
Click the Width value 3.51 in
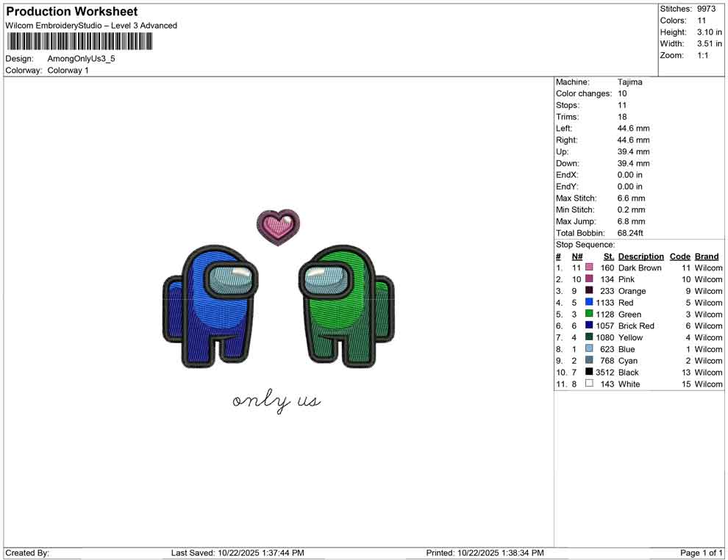point(710,43)
